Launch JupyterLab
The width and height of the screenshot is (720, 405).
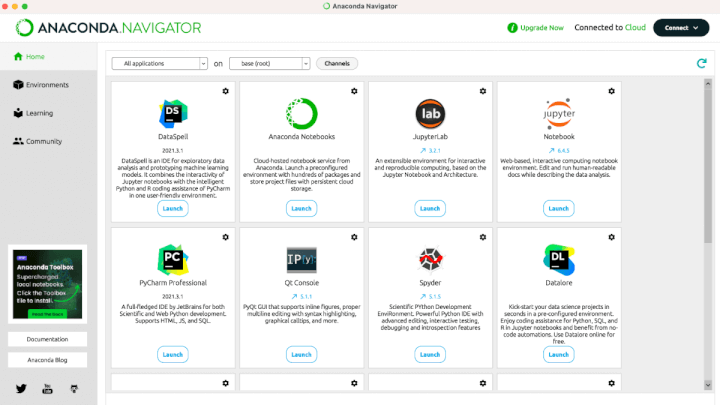430,208
